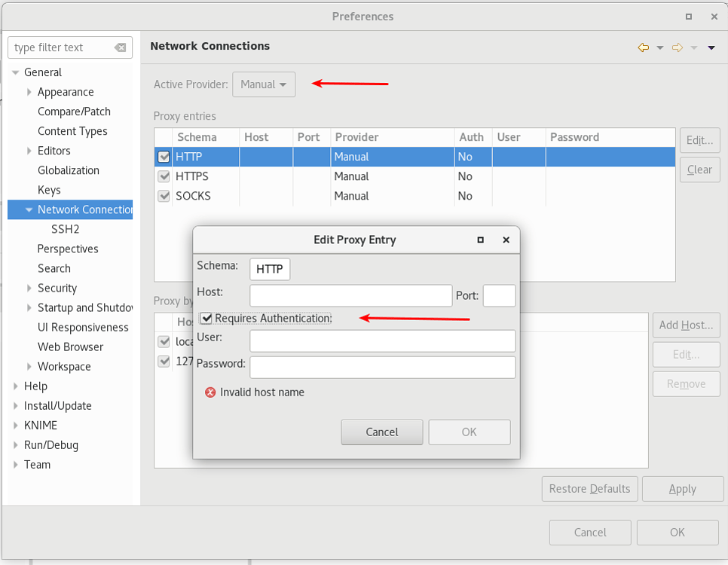Cancel the Edit Proxy Entry dialog
Screen dimensions: 728x565
(381, 432)
